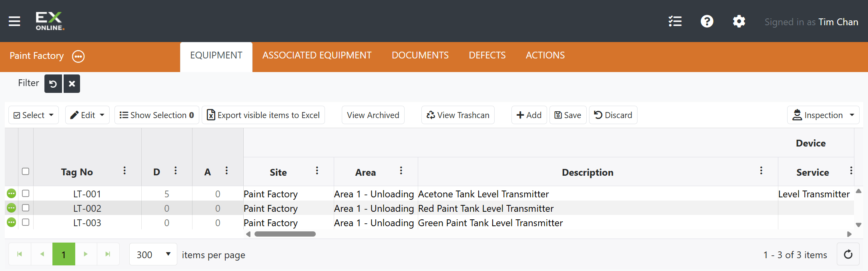Image resolution: width=868 pixels, height=271 pixels.
Task: Open the hamburger navigation menu
Action: [x=14, y=21]
